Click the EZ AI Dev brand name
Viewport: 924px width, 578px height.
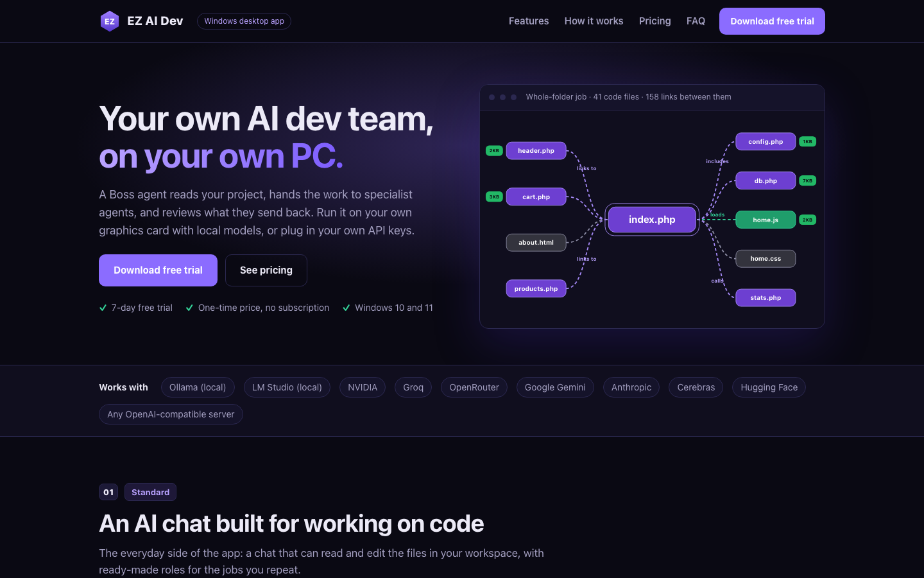(155, 21)
